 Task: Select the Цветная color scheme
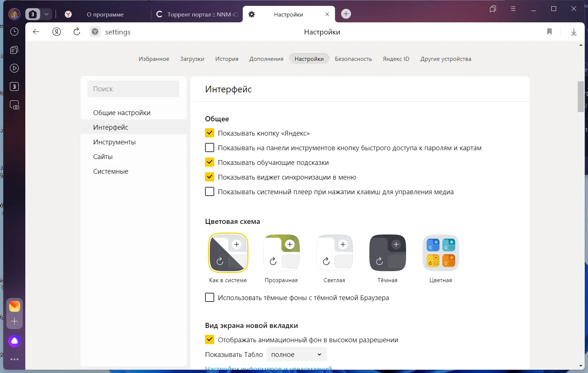(x=441, y=253)
